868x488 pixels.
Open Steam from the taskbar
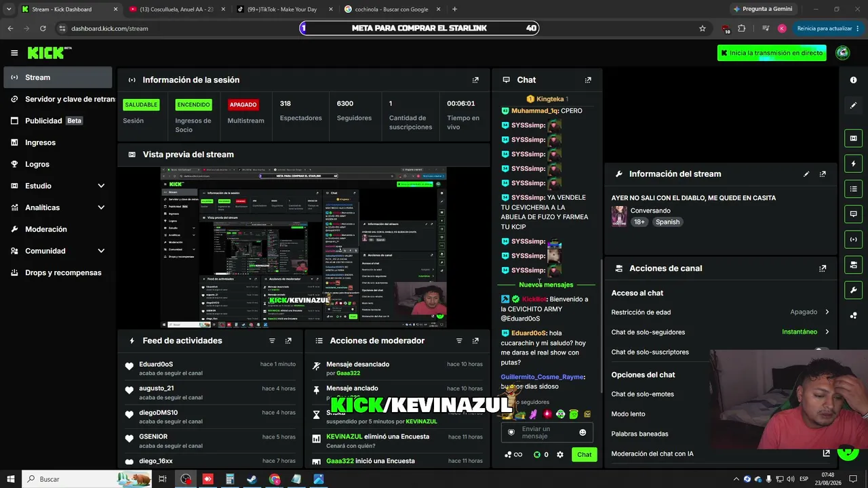(x=252, y=479)
